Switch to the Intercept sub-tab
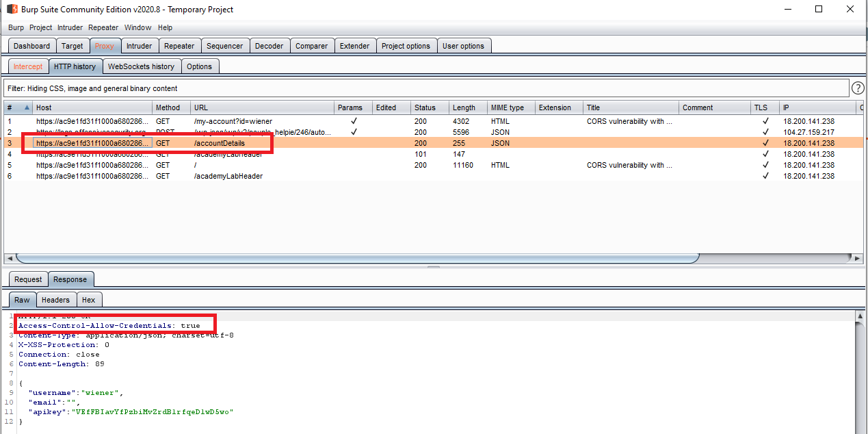The image size is (868, 434). point(28,66)
